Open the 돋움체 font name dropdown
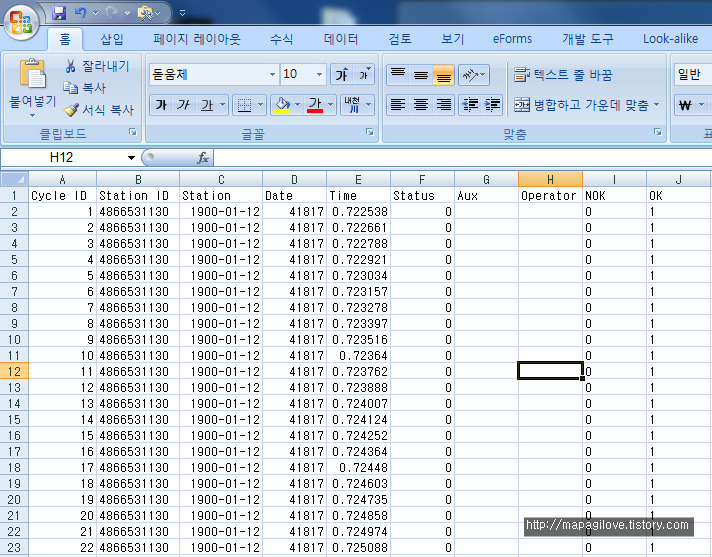712x557 pixels. point(272,74)
